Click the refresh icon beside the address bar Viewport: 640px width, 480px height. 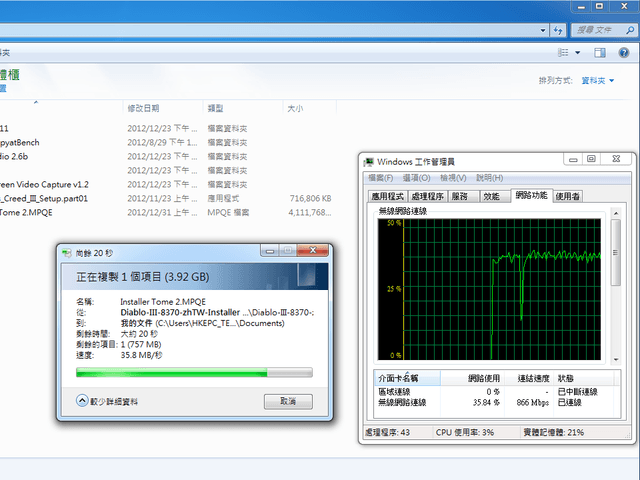558,30
